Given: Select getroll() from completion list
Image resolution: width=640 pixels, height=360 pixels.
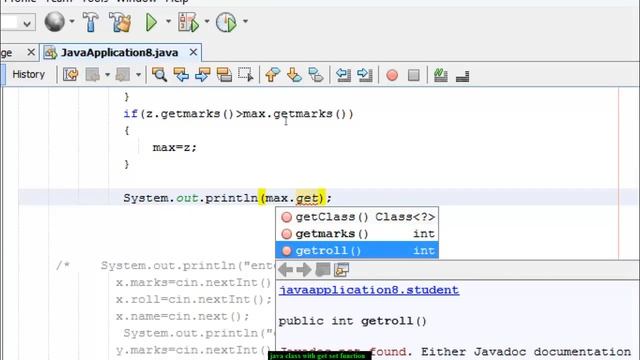Looking at the screenshot, I should (x=357, y=250).
